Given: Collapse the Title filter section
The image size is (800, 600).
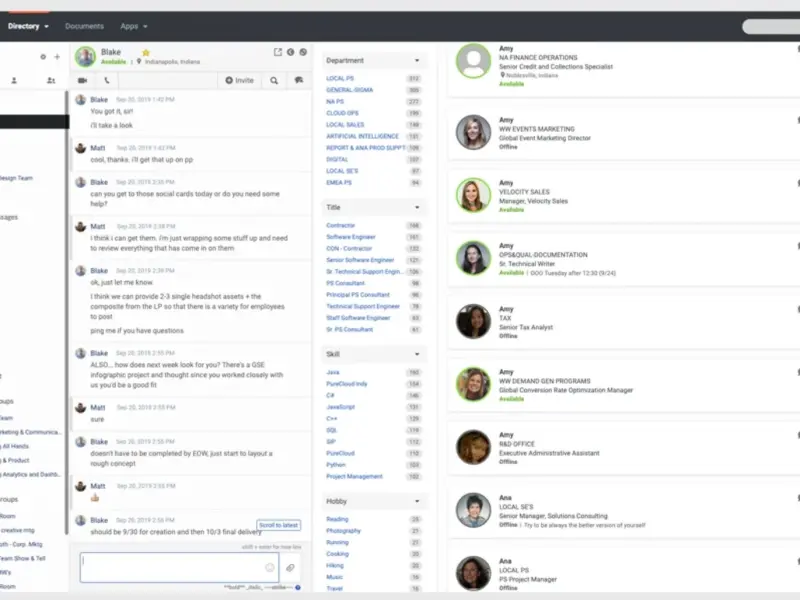Looking at the screenshot, I should [417, 207].
